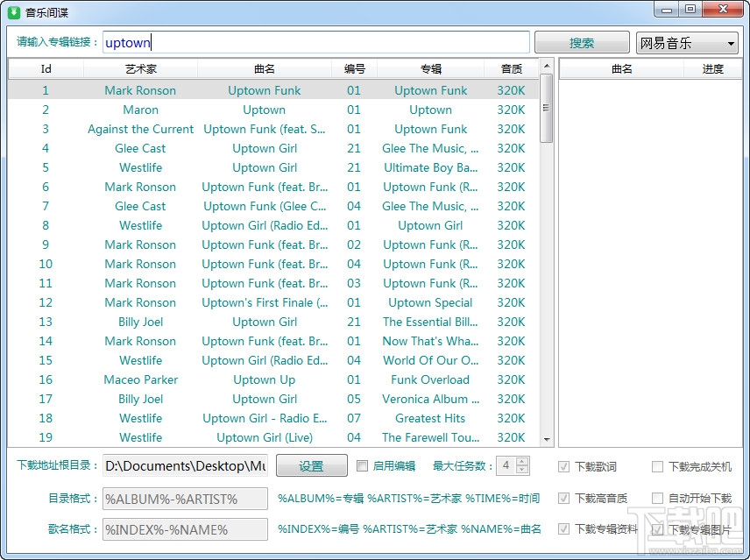Click the 搜索 search button
Viewport: 750px width, 560px height.
(582, 43)
